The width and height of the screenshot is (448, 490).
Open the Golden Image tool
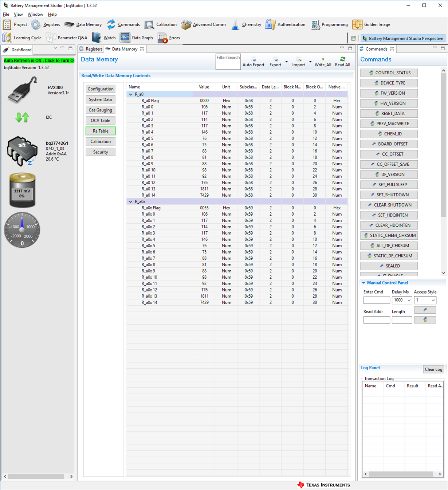pyautogui.click(x=357, y=24)
